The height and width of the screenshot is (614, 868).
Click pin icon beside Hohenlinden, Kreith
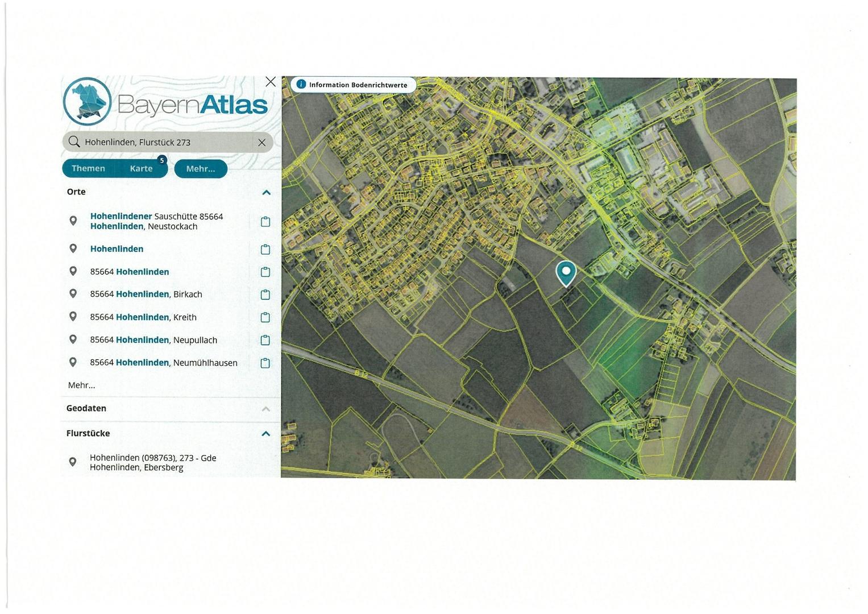pos(73,316)
